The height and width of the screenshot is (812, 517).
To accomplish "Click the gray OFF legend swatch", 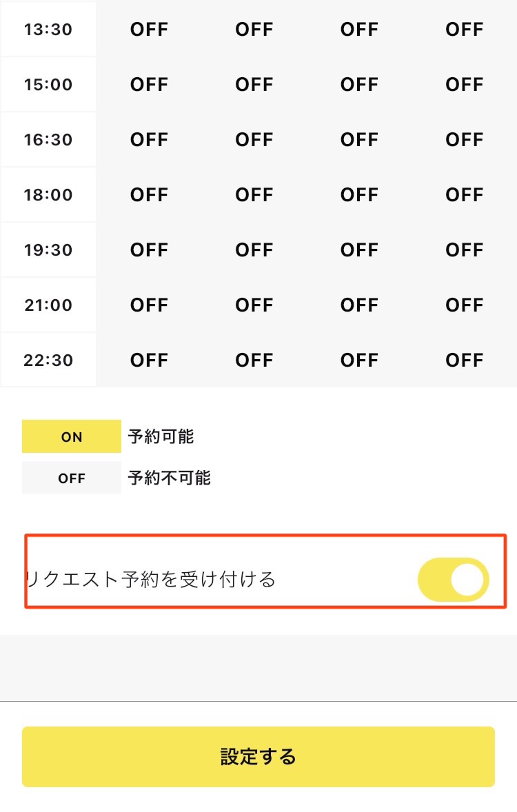I will pyautogui.click(x=72, y=478).
